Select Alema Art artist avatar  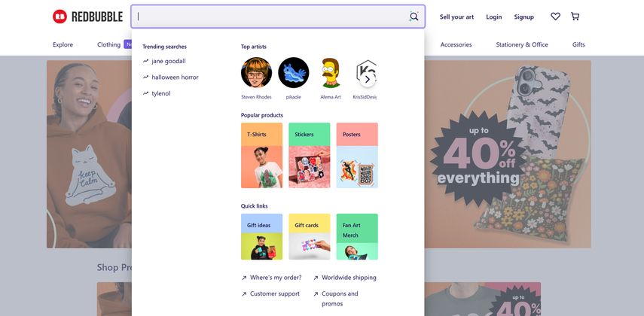tap(331, 73)
